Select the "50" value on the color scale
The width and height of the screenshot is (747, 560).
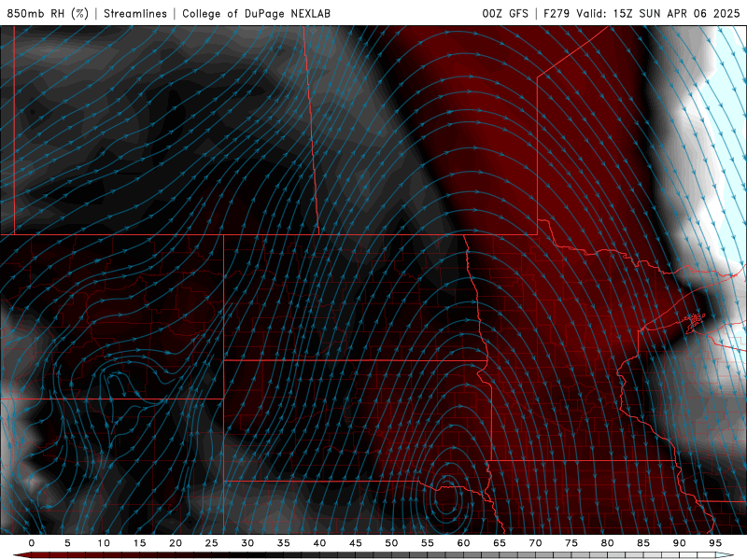(x=391, y=543)
